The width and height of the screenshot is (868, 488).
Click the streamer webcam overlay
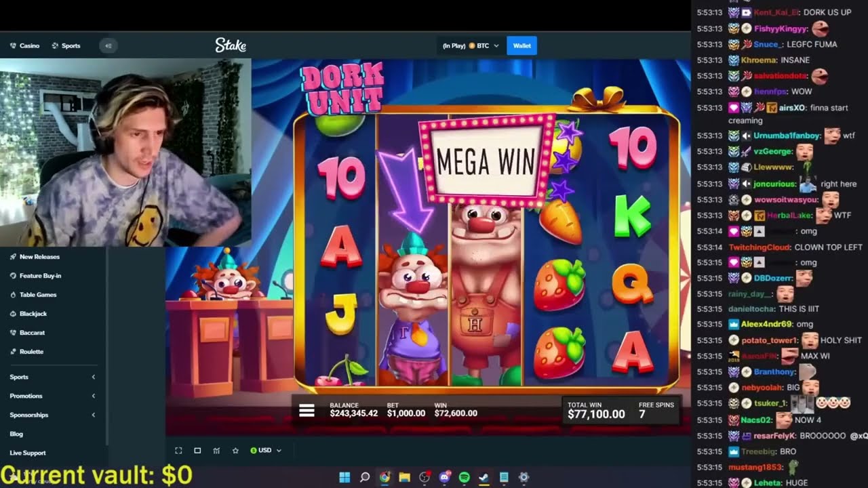(125, 152)
